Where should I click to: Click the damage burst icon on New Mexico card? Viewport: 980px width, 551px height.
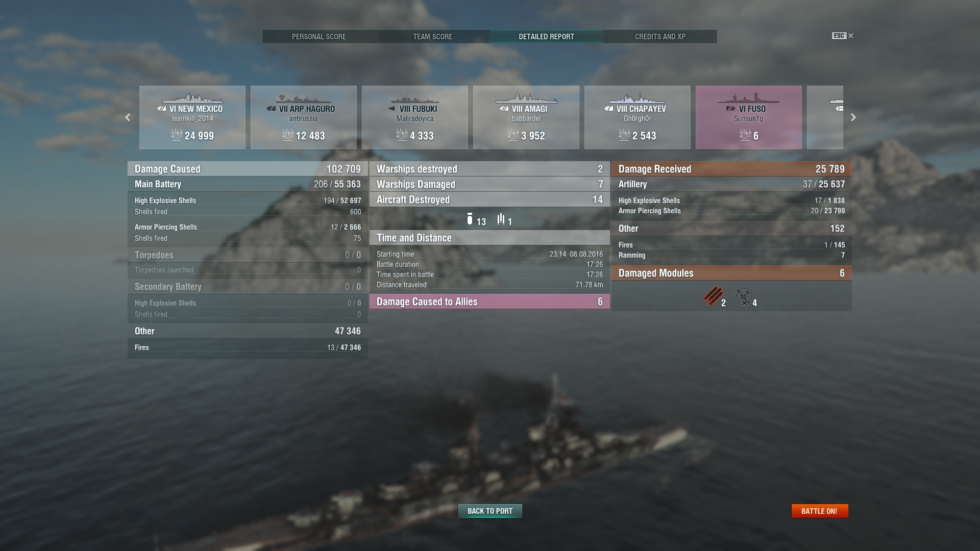pos(177,135)
